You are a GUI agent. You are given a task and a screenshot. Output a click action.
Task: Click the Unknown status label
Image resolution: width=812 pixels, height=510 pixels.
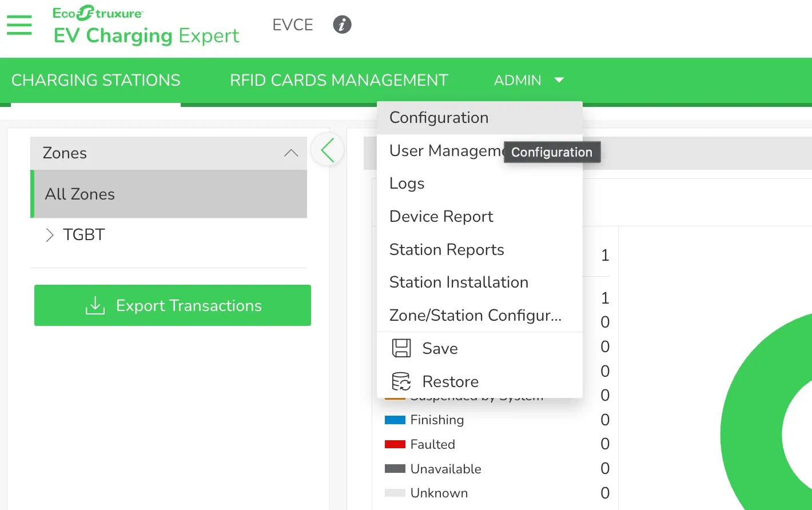[x=439, y=493]
